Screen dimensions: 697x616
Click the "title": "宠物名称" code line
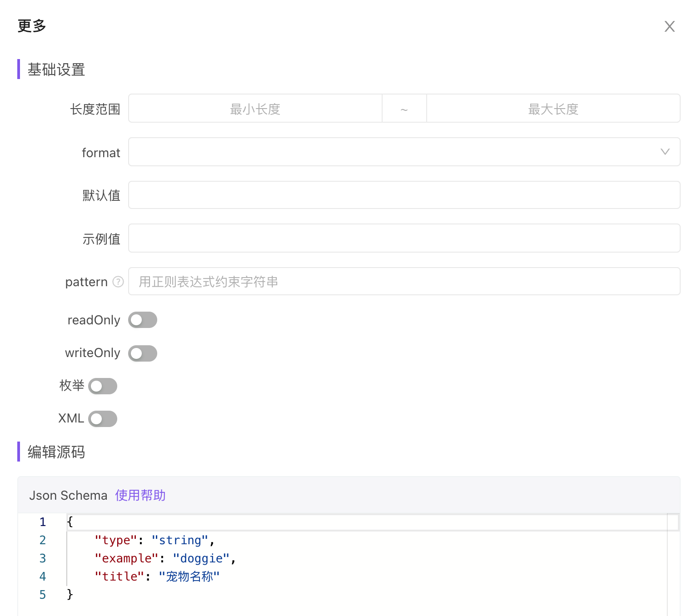[x=157, y=576]
